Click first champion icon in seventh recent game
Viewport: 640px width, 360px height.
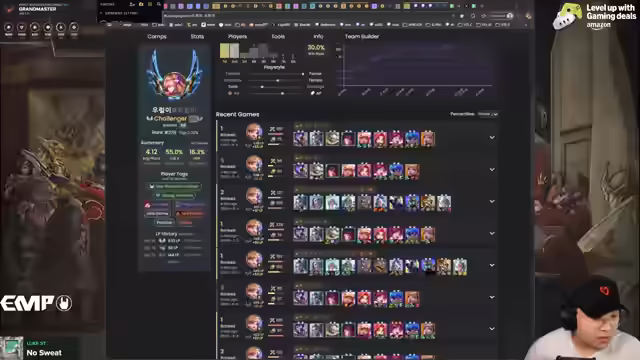300,330
